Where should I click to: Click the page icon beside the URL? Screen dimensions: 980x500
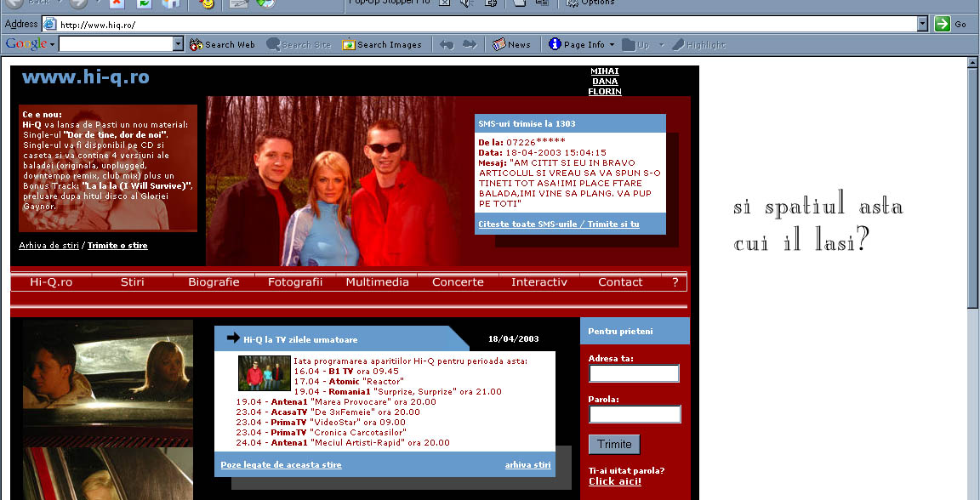click(x=50, y=25)
